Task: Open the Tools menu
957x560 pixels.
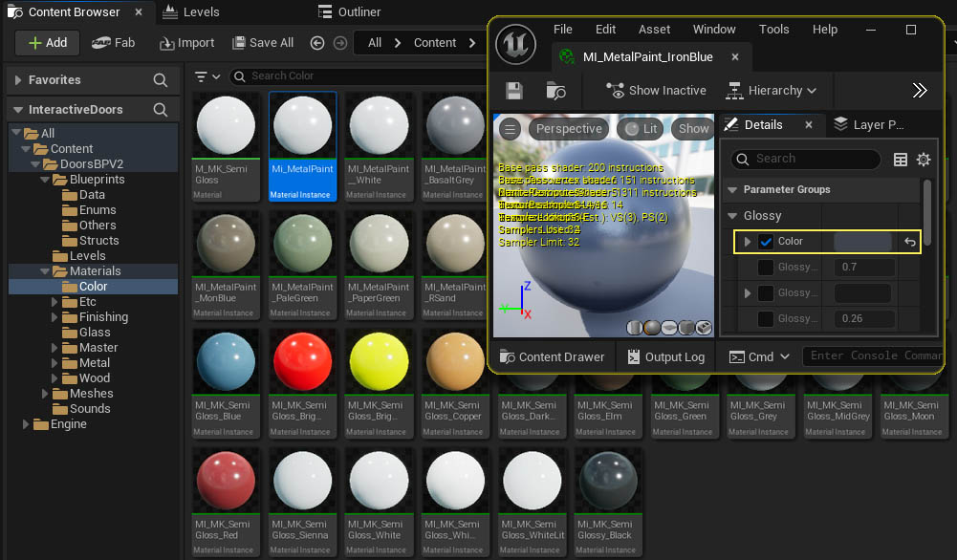Action: click(x=773, y=30)
